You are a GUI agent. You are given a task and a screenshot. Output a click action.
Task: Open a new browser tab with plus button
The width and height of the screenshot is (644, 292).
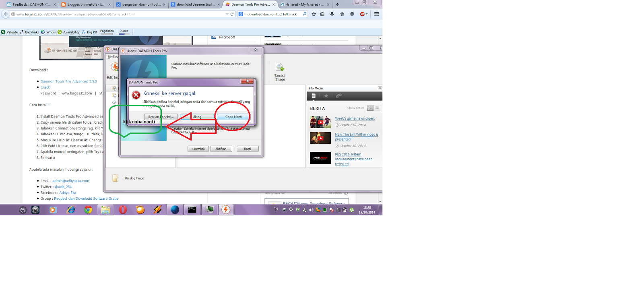tap(337, 4)
